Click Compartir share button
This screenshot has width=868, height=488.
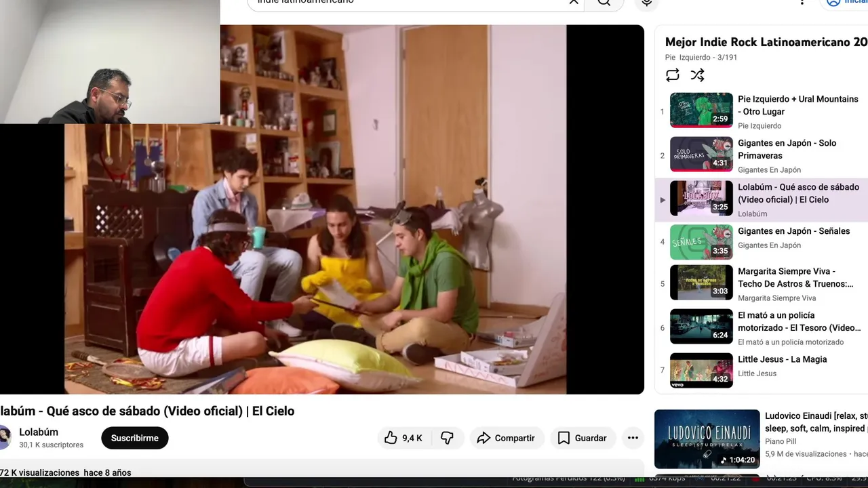coord(506,438)
